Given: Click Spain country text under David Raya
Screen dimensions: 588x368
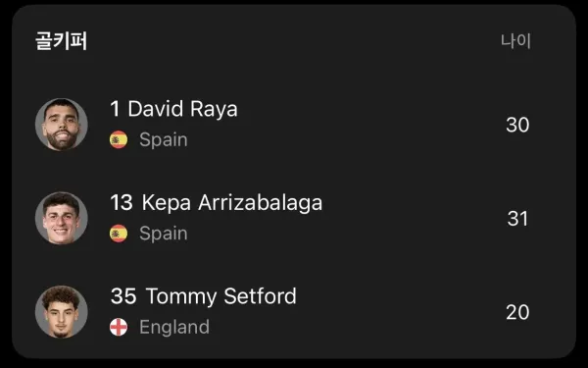Looking at the screenshot, I should pyautogui.click(x=164, y=139).
